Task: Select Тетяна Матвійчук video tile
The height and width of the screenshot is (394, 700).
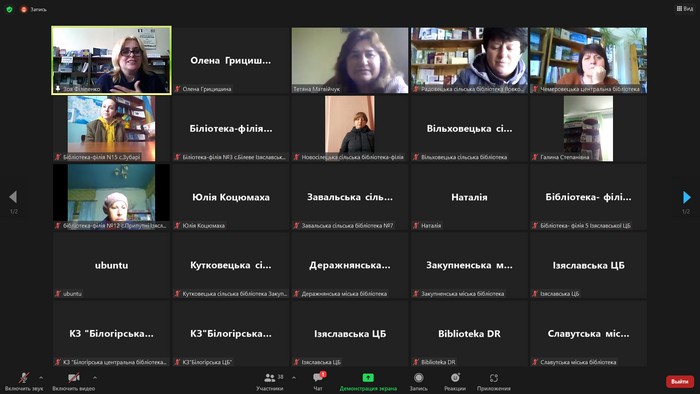Action: coord(350,60)
